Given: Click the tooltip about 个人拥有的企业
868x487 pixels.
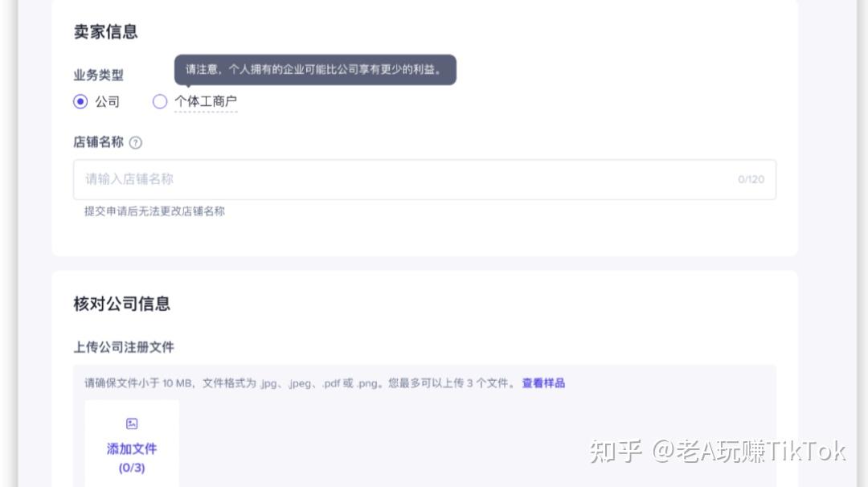Looking at the screenshot, I should (x=316, y=70).
